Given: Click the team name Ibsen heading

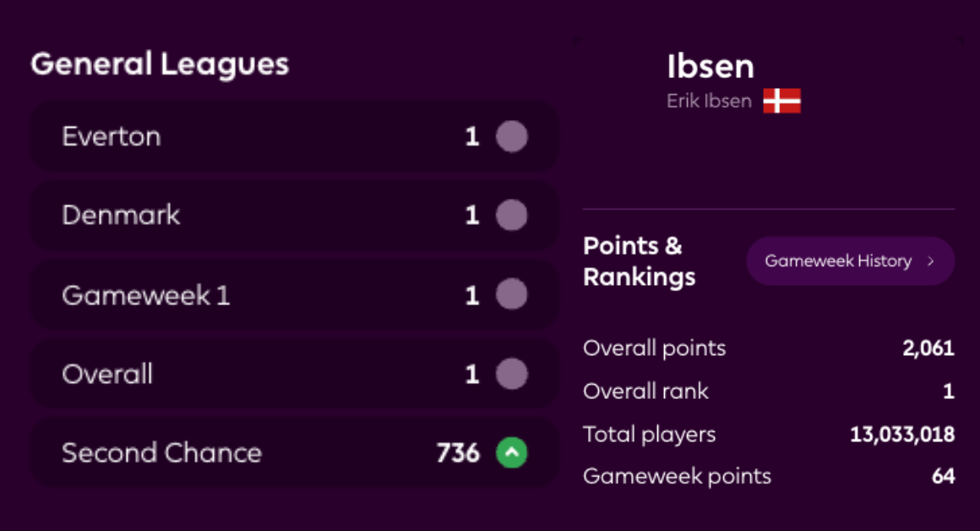Looking at the screenshot, I should click(710, 67).
